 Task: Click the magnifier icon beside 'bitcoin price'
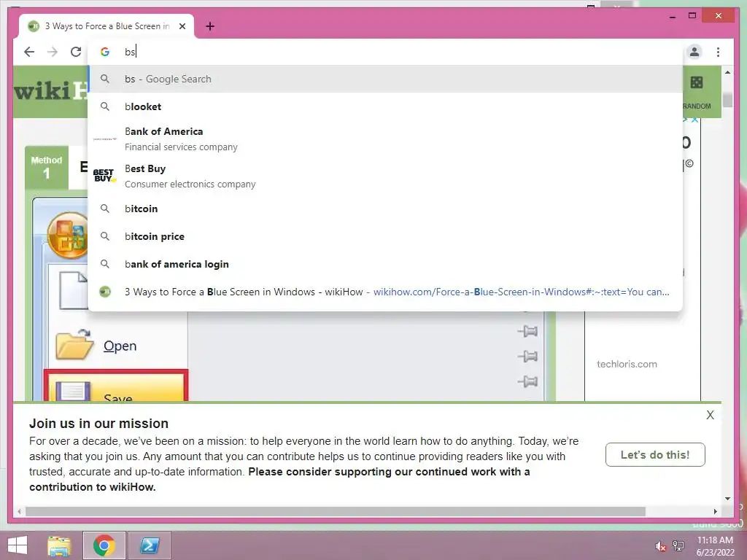tap(105, 236)
